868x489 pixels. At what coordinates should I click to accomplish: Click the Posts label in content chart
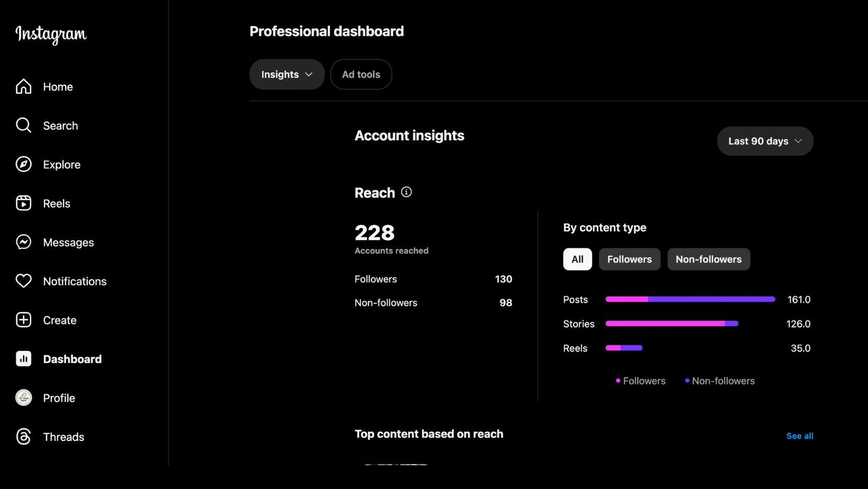point(576,300)
